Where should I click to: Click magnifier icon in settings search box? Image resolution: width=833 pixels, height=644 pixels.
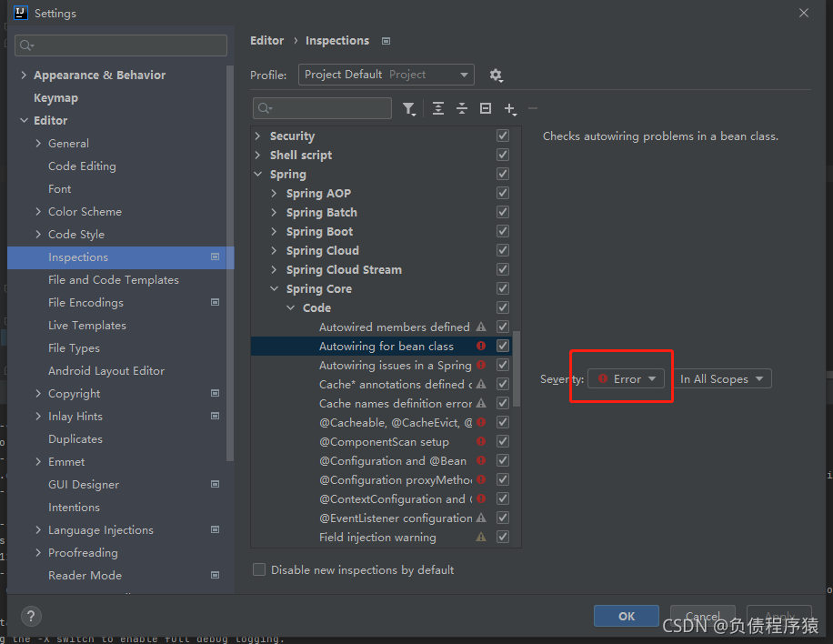pyautogui.click(x=26, y=45)
